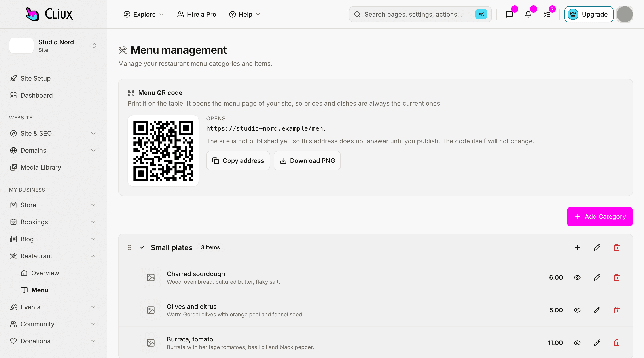Screen dimensions: 644x358
Task: Click the Olives and citrus title
Action: click(191, 307)
